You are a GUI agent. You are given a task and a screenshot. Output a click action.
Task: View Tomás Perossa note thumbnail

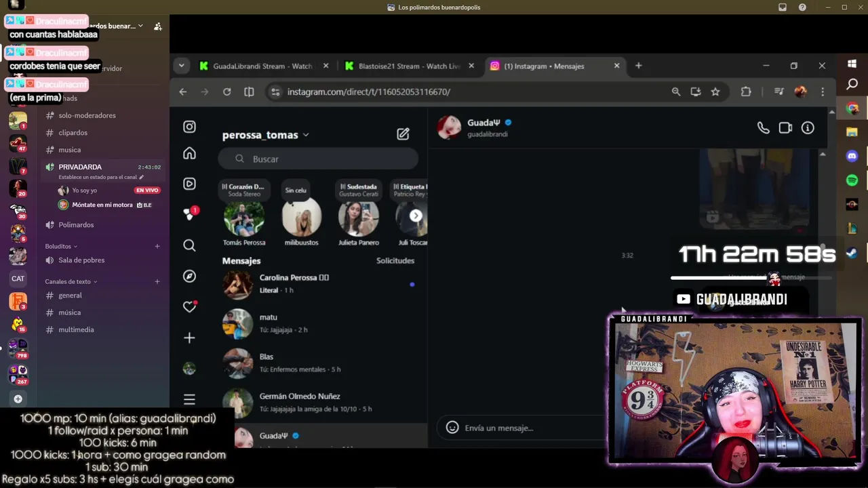pos(244,217)
